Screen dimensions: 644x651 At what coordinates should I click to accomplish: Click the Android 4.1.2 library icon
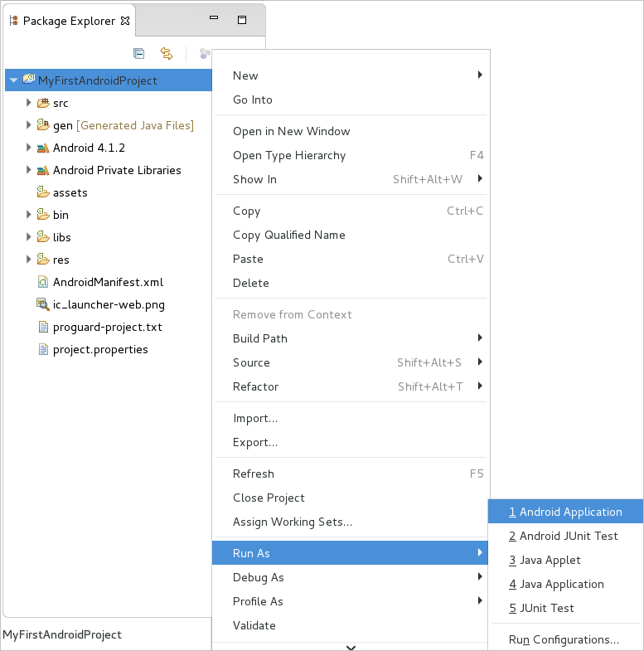[x=43, y=148]
